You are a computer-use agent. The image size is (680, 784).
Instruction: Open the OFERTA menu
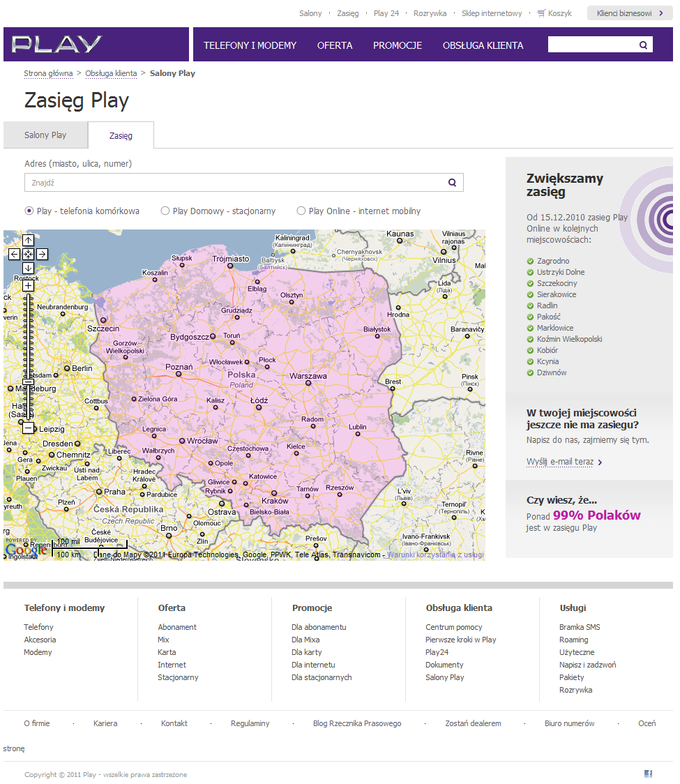point(335,45)
